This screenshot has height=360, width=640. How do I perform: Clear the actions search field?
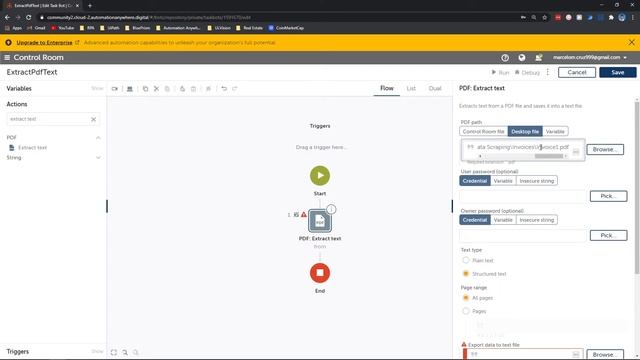93,119
